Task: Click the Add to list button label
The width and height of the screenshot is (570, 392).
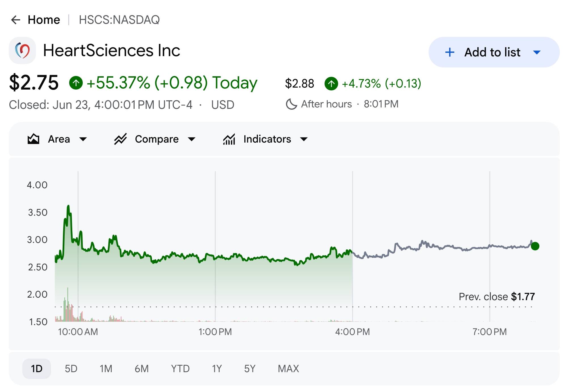Action: [x=492, y=52]
